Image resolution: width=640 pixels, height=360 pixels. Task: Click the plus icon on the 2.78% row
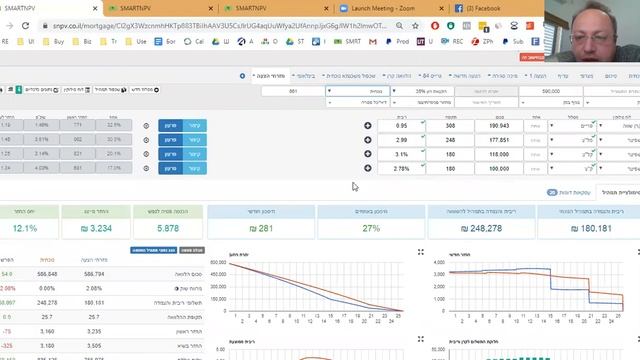368,168
